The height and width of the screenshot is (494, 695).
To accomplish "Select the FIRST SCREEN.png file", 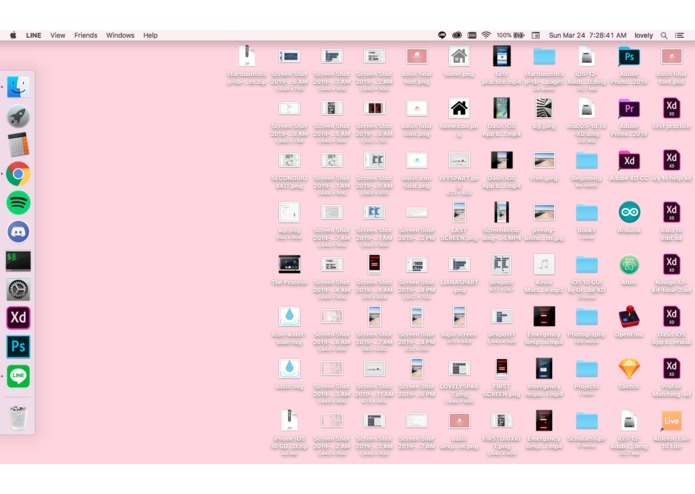I will (502, 368).
